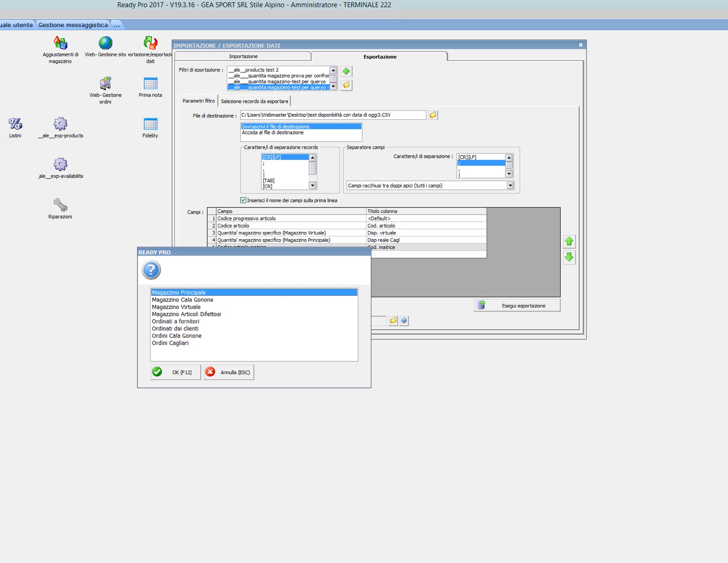
Task: Select 'Quantita' magazzino specifico (Magazzino Principale)' row
Action: 291,240
